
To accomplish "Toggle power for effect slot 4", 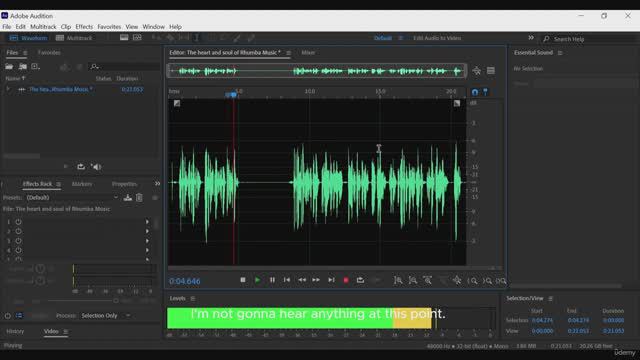I will 18,250.
